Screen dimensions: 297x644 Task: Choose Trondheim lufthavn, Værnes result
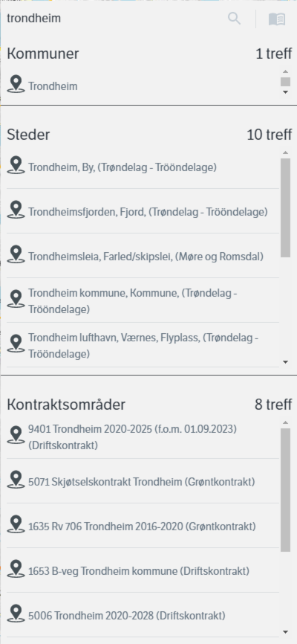coord(143,345)
